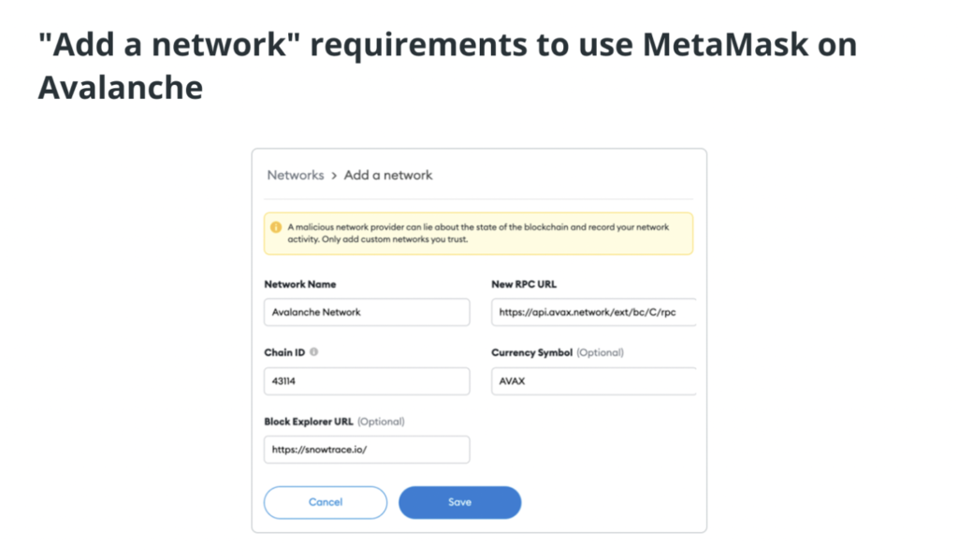Select the 'Add a network' breadcrumb text
958x560 pixels.
[x=388, y=175]
